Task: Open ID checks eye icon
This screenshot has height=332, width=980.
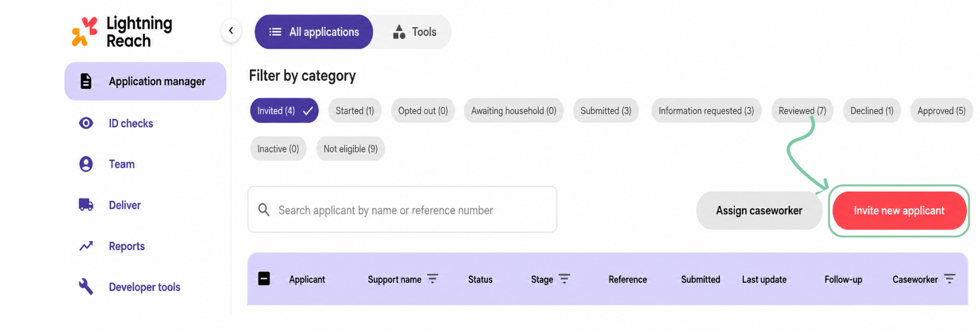Action: coord(86,123)
